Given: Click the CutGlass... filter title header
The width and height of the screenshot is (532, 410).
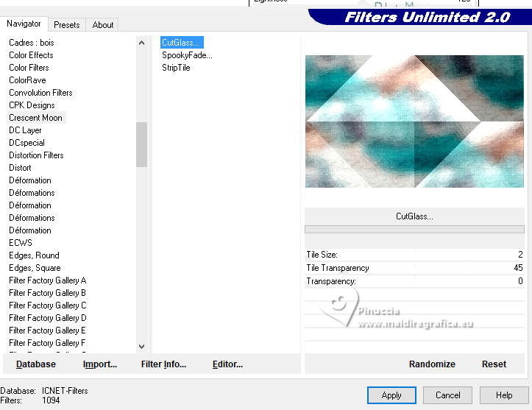Looking at the screenshot, I should [414, 216].
